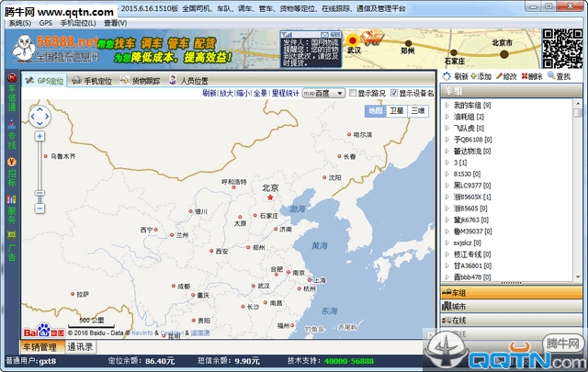Click the 里程统计 mileage stats link
This screenshot has width=588, height=372.
tap(286, 94)
